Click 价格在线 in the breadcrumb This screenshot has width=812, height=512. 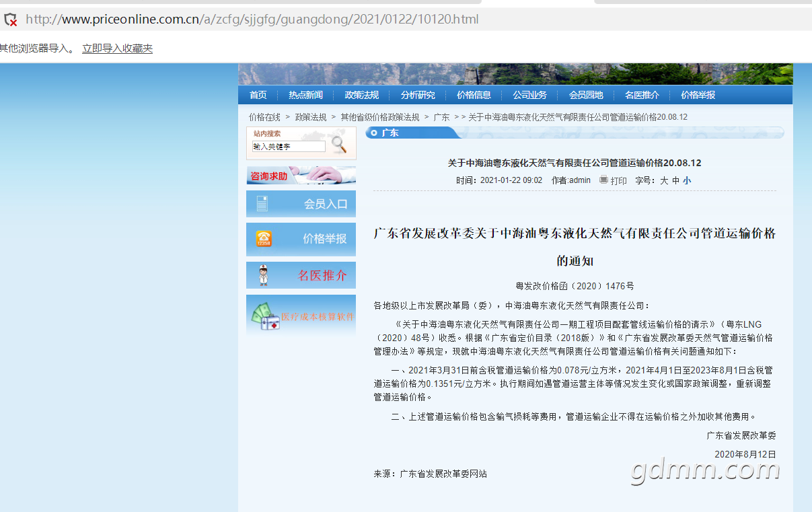(264, 117)
